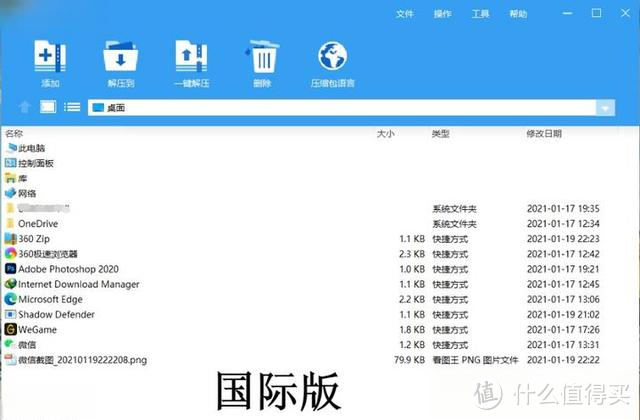Select the Shadow Defender icon
Viewport: 640px width, 420px height.
click(x=11, y=314)
